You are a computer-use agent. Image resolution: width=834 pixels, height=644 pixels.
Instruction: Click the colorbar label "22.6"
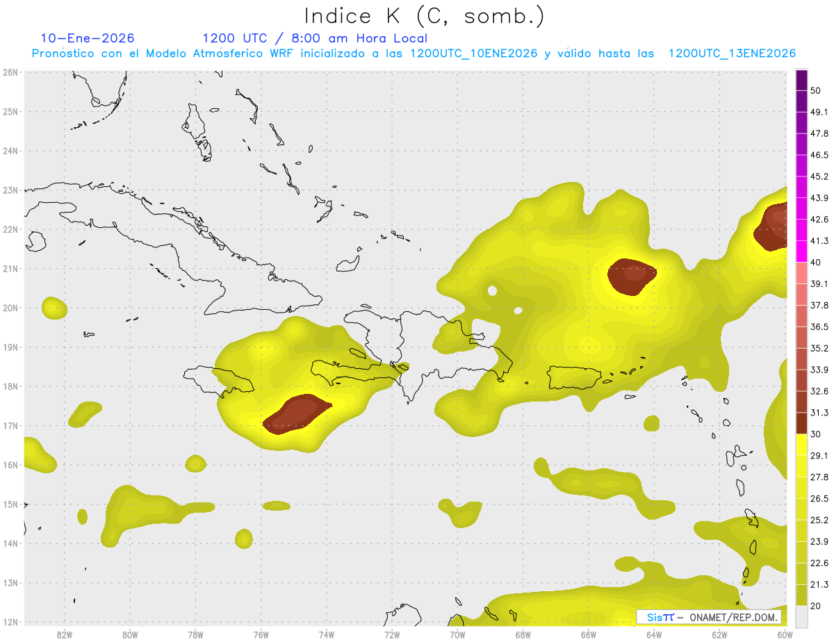[819, 563]
